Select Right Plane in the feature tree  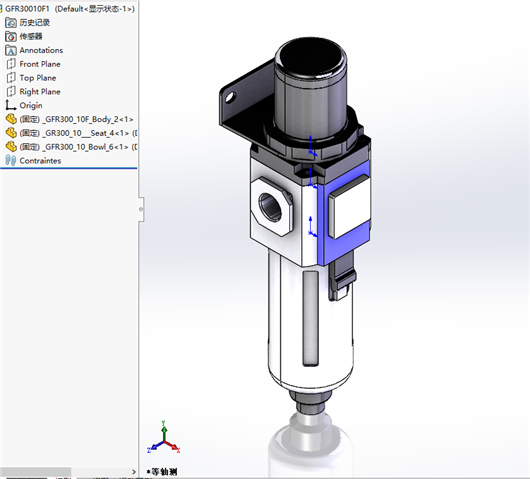pyautogui.click(x=40, y=92)
